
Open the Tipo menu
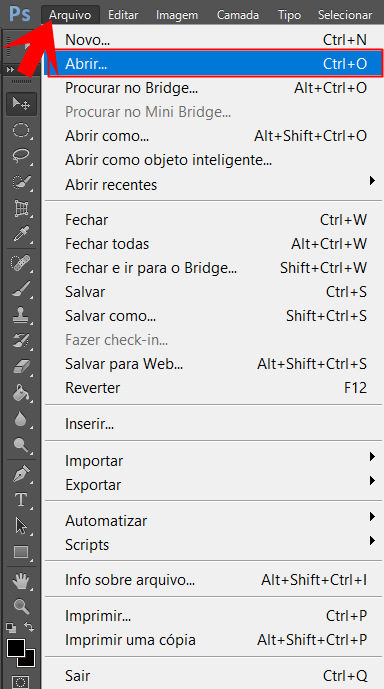point(290,15)
